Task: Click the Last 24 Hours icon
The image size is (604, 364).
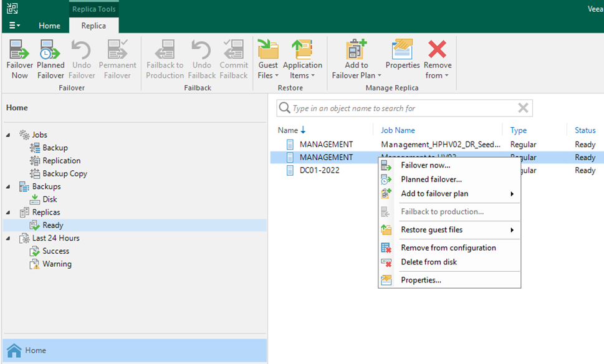Action: pos(24,238)
